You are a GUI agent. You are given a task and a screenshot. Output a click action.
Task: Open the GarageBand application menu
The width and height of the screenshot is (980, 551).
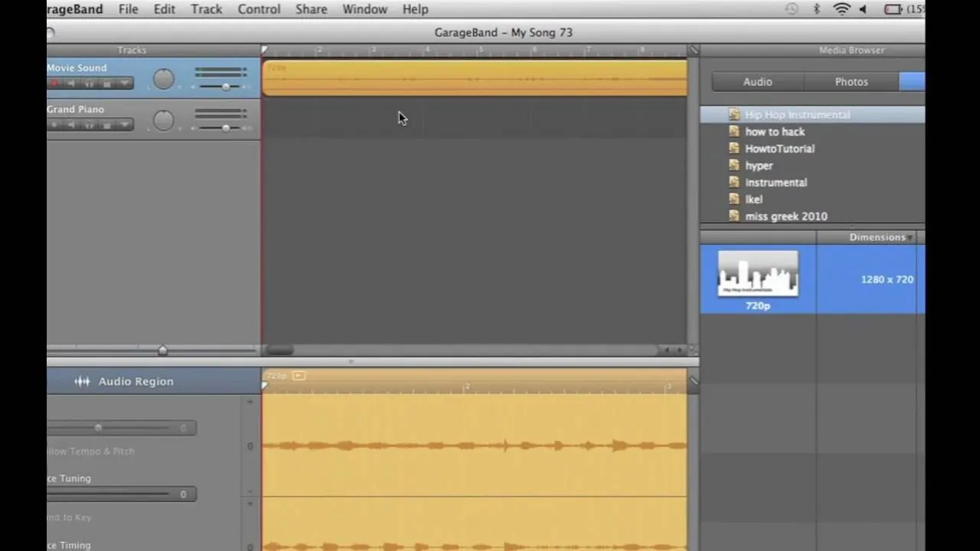[75, 9]
